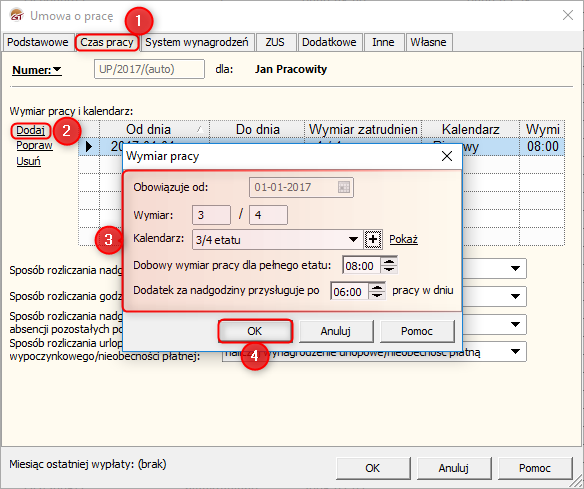
Task: Select the Czas pracy tab
Action: pos(107,42)
